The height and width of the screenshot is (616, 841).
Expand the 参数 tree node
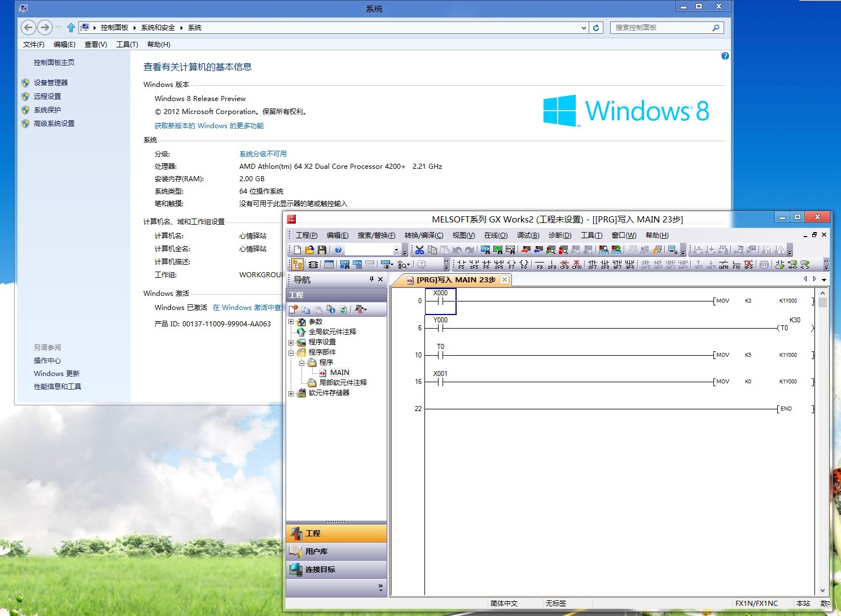click(x=291, y=322)
